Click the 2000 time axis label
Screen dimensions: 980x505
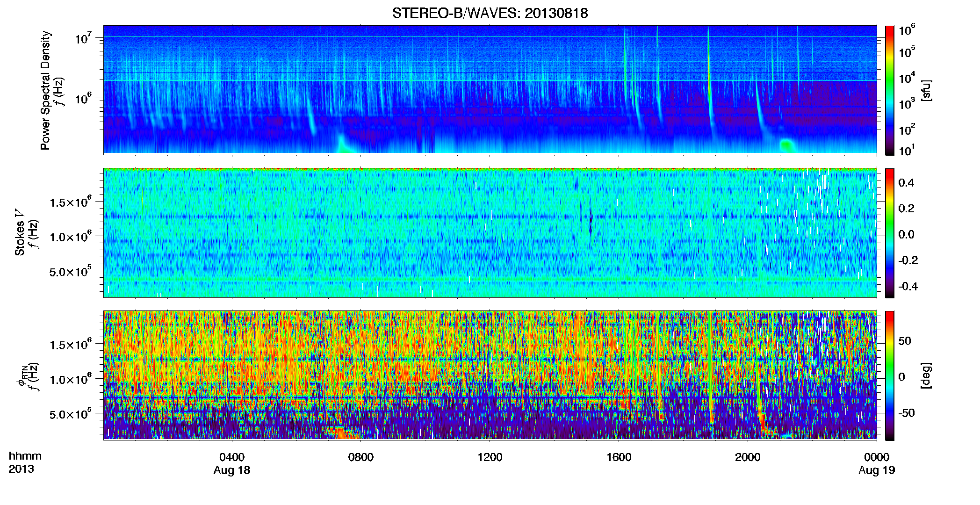(x=748, y=457)
